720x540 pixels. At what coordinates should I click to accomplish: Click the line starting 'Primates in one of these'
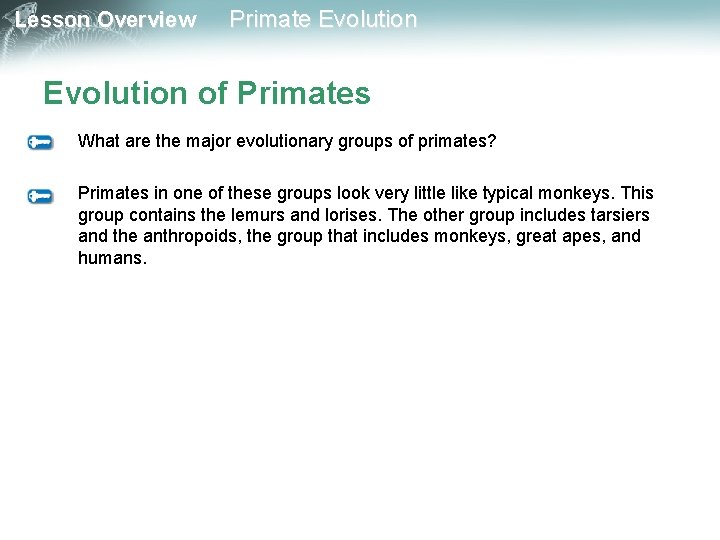pyautogui.click(x=366, y=193)
